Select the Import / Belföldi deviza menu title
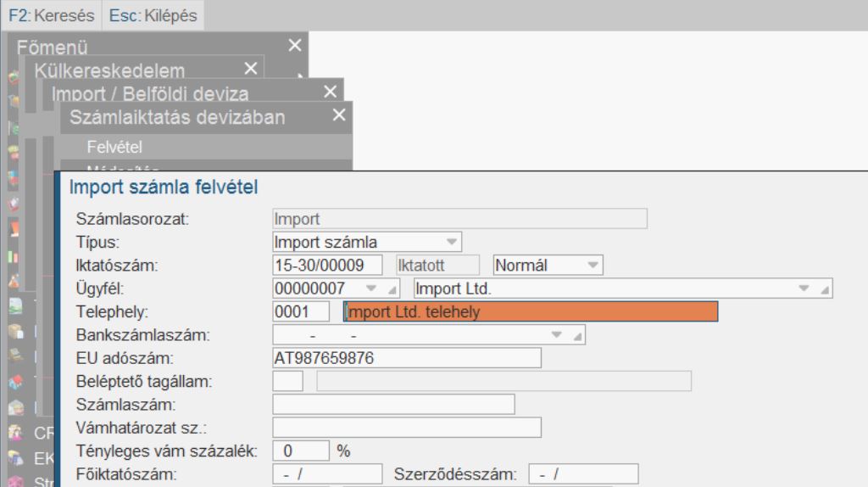Screen dimensions: 868x487 [149, 93]
